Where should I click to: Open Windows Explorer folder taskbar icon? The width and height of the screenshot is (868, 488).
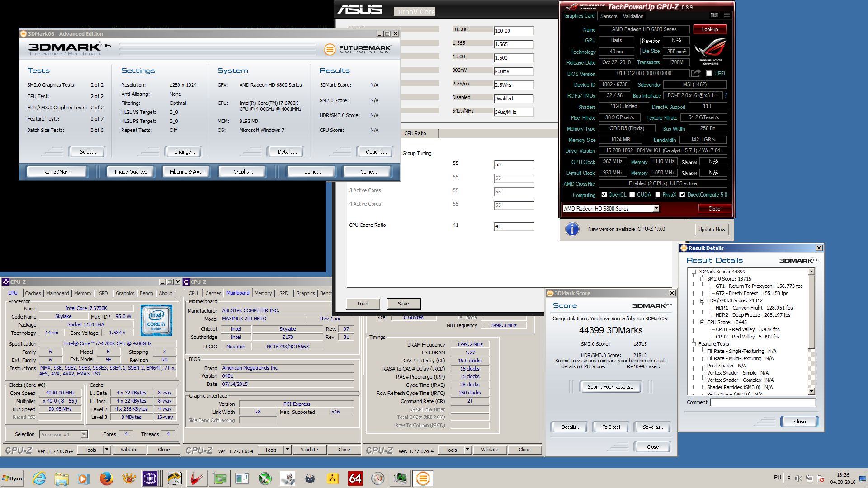[x=61, y=478]
